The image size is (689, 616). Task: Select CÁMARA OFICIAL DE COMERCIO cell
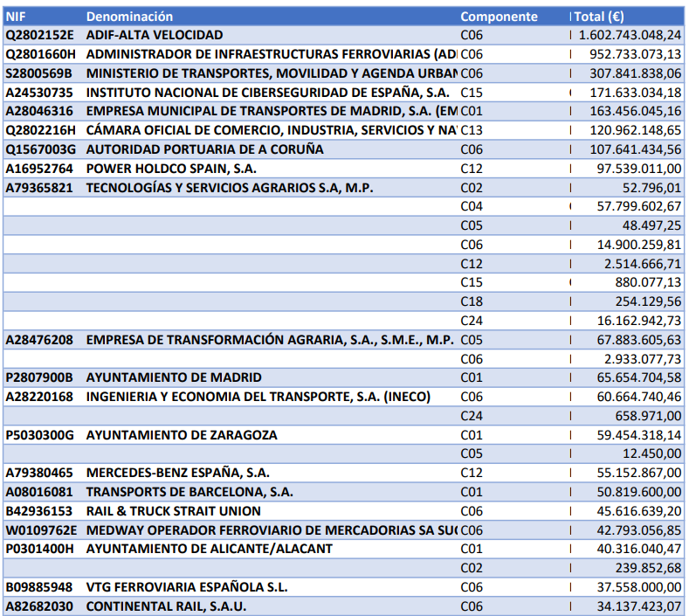(x=272, y=130)
